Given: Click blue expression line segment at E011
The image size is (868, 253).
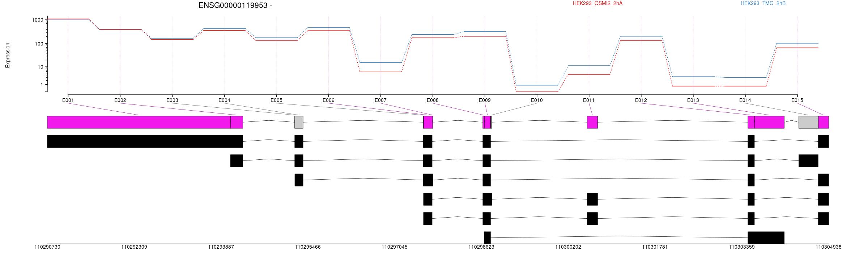Looking at the screenshot, I should click(589, 66).
